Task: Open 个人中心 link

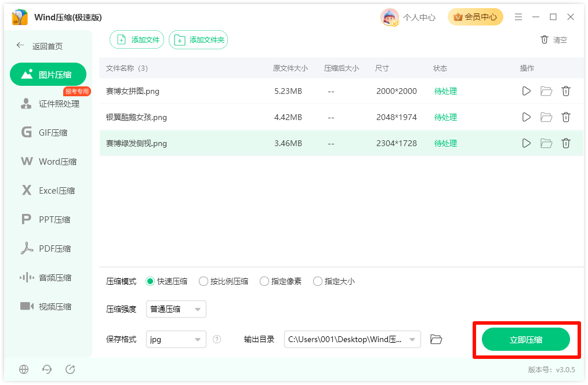Action: pos(419,17)
